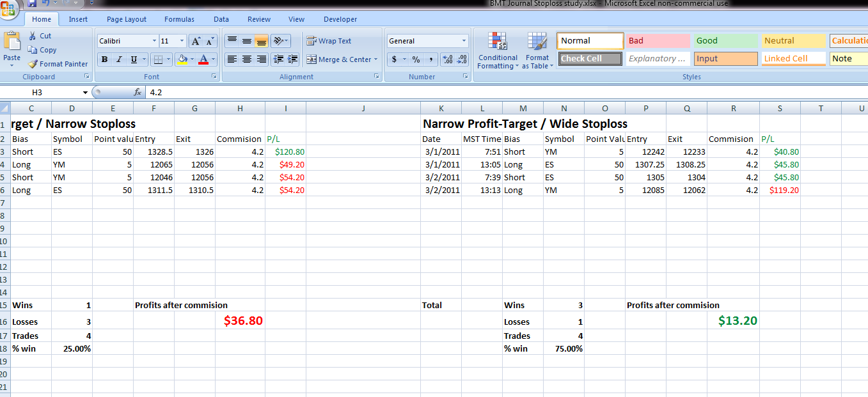This screenshot has height=397, width=868.
Task: Expand the Name Box dropdown arrow
Action: [85, 92]
